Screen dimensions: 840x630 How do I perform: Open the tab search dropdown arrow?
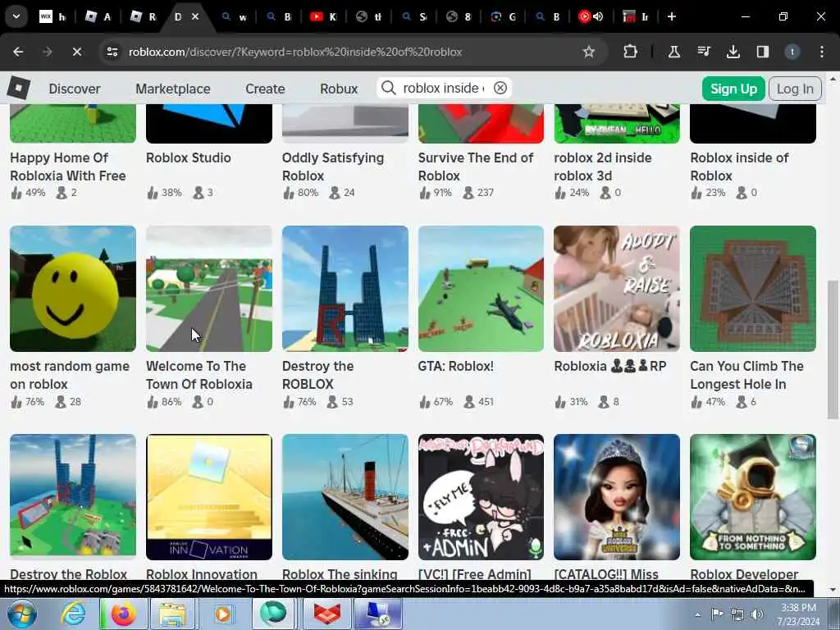point(16,16)
